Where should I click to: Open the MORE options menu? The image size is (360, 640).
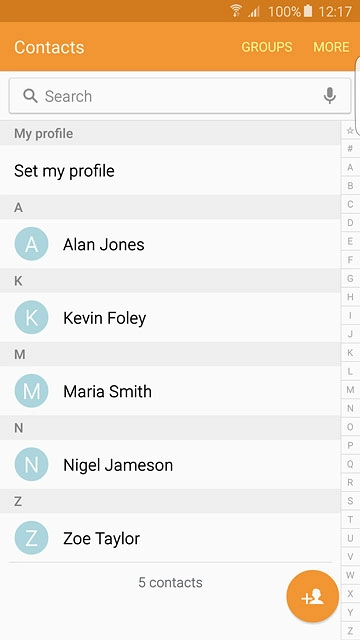coord(331,47)
